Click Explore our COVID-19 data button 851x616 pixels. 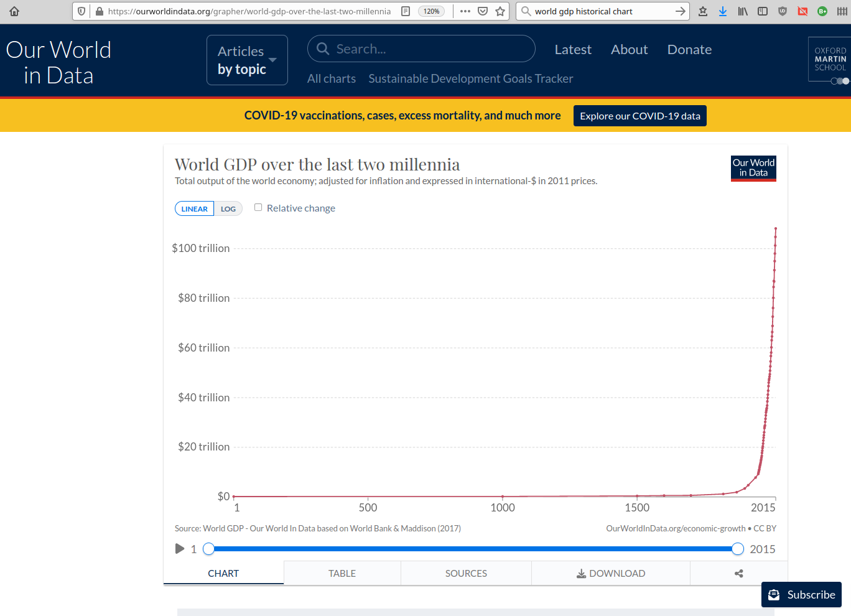coord(639,116)
